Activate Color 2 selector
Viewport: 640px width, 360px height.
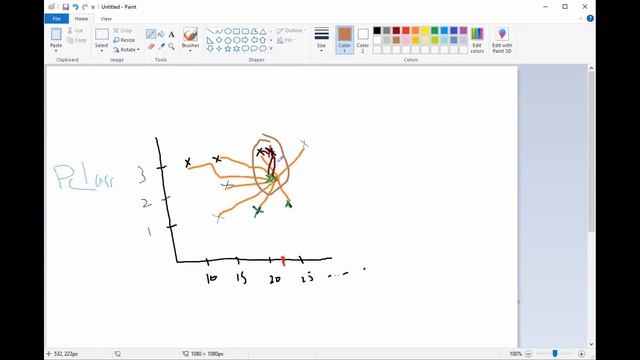click(x=363, y=40)
